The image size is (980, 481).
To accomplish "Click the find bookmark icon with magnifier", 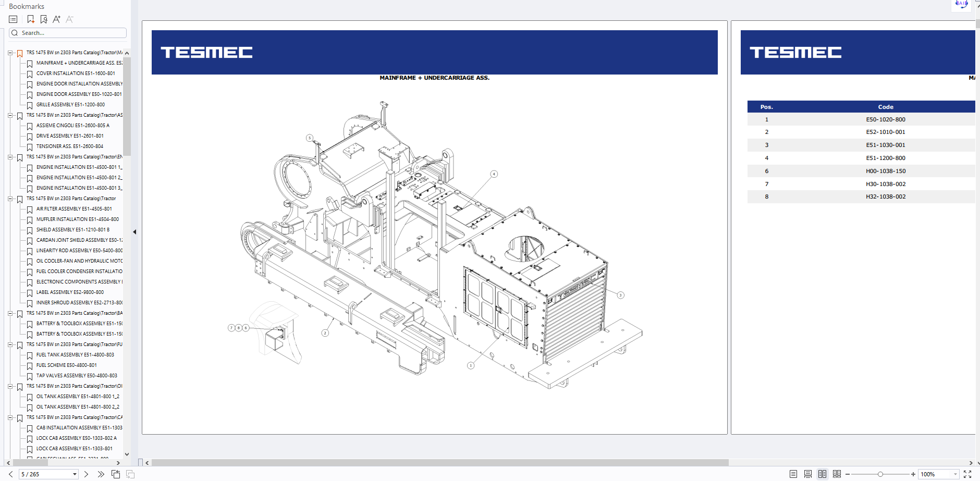I will pos(44,19).
